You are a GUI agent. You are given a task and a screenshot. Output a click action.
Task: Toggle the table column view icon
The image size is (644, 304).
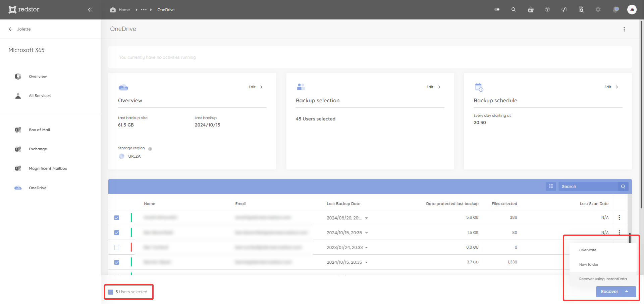pos(551,186)
